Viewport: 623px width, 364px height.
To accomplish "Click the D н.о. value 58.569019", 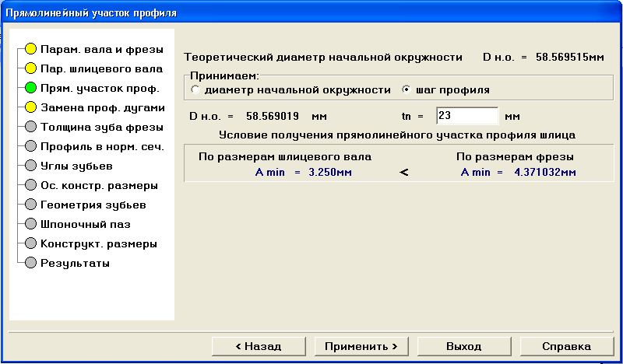I will pyautogui.click(x=272, y=117).
